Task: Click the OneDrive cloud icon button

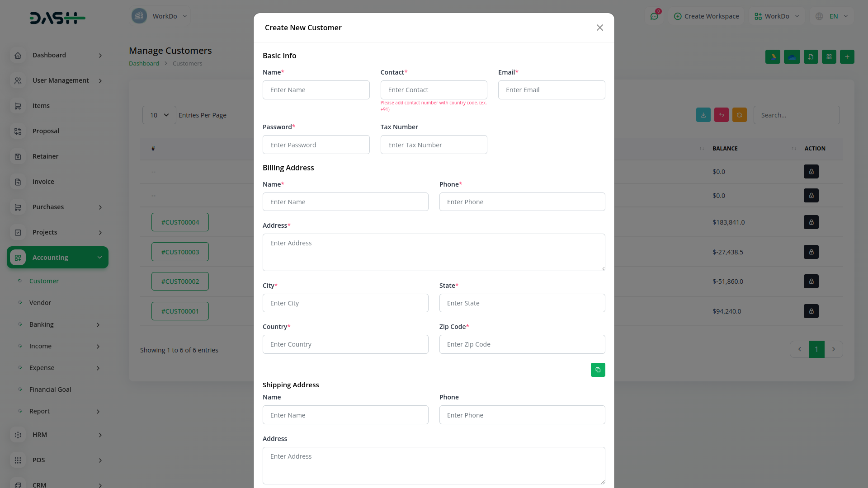Action: click(792, 57)
